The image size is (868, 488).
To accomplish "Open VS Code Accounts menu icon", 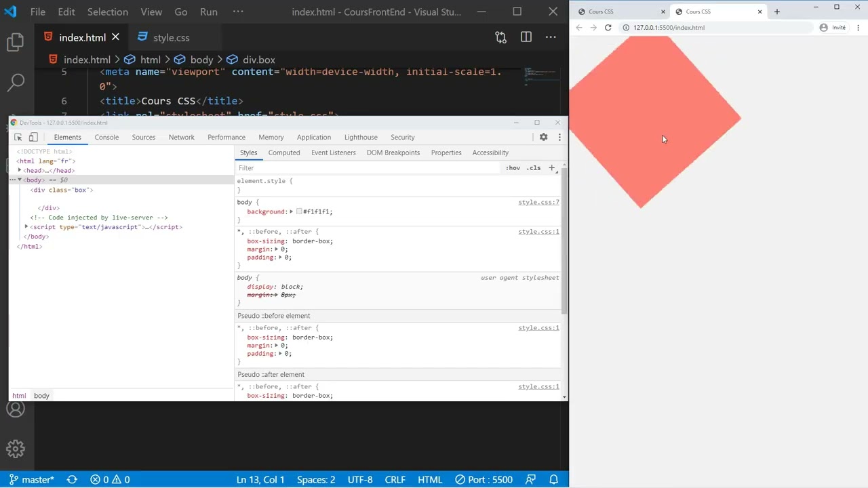I will [x=15, y=409].
